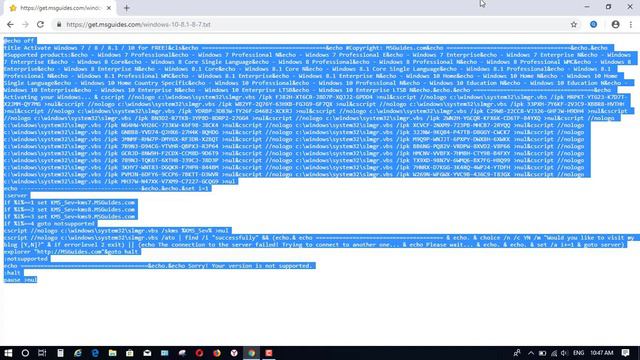Open the Calculator taskbar icon
The height and width of the screenshot is (360, 640).
(x=60, y=353)
